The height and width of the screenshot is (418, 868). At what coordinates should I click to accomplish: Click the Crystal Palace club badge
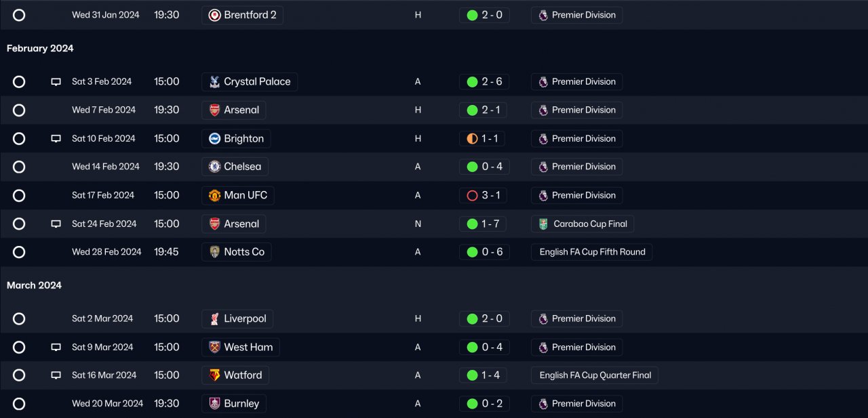[214, 82]
